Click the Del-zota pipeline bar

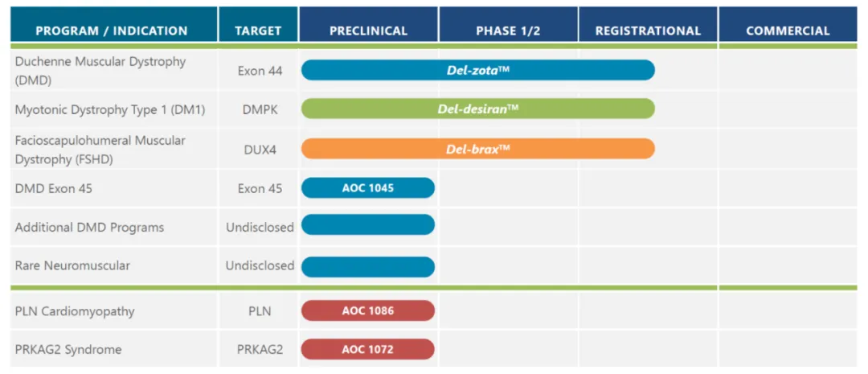click(x=477, y=71)
